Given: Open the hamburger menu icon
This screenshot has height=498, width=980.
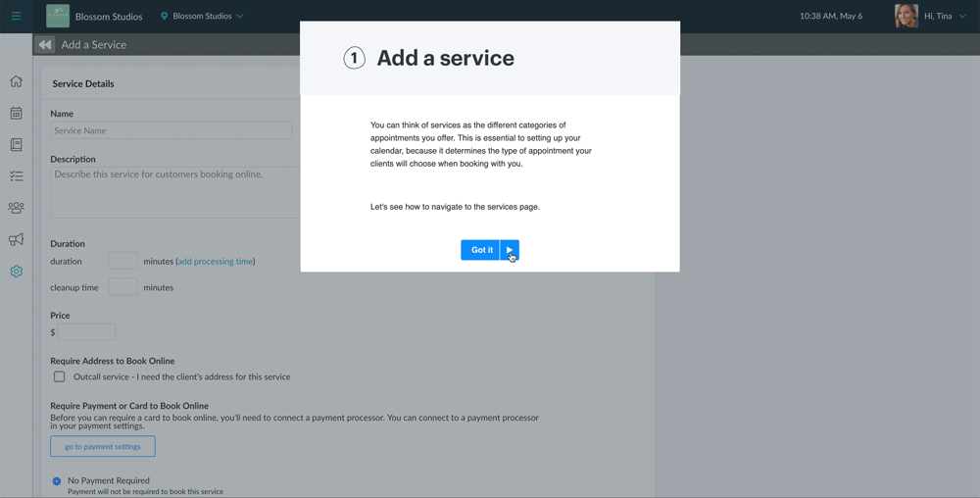Looking at the screenshot, I should 17,17.
